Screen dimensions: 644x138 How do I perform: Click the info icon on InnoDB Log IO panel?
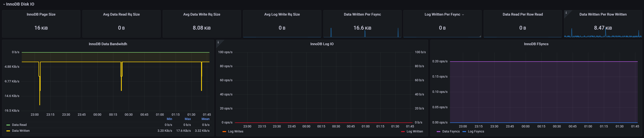tap(218, 42)
